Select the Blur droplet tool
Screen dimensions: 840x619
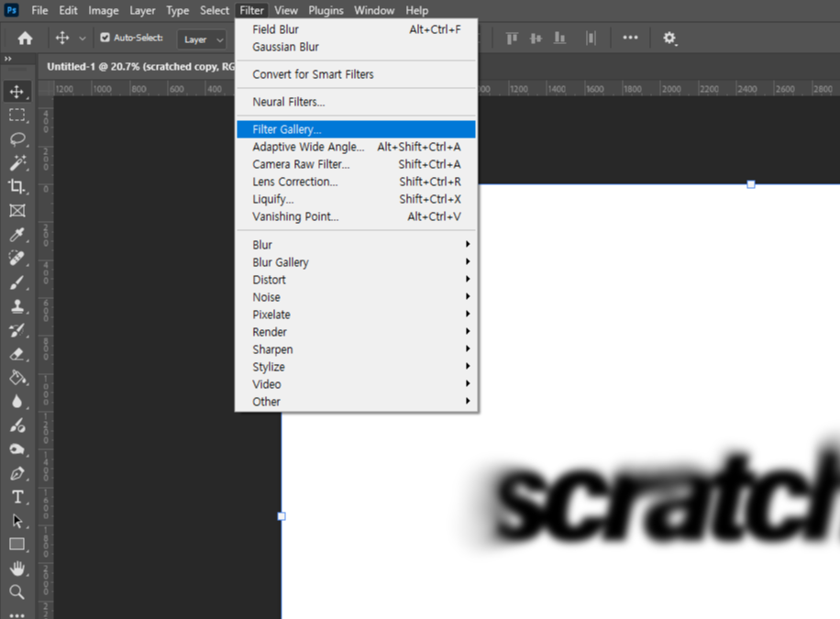(x=17, y=402)
